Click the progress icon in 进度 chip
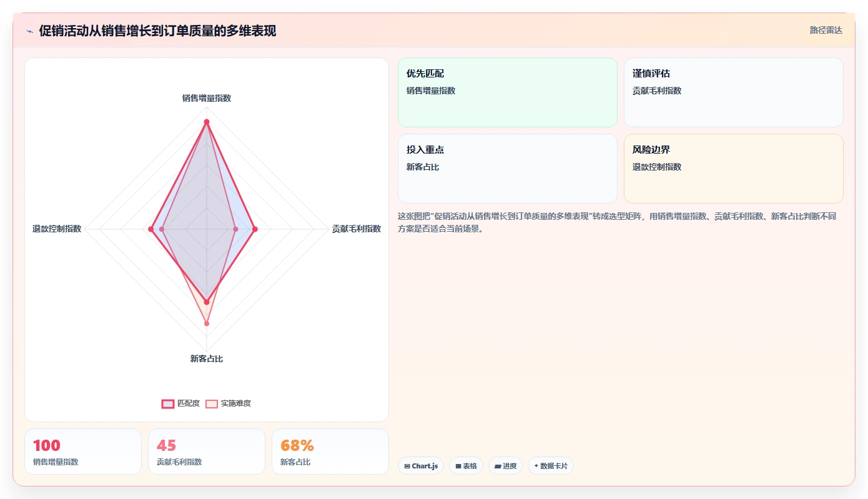This screenshot has width=868, height=499. pos(498,466)
